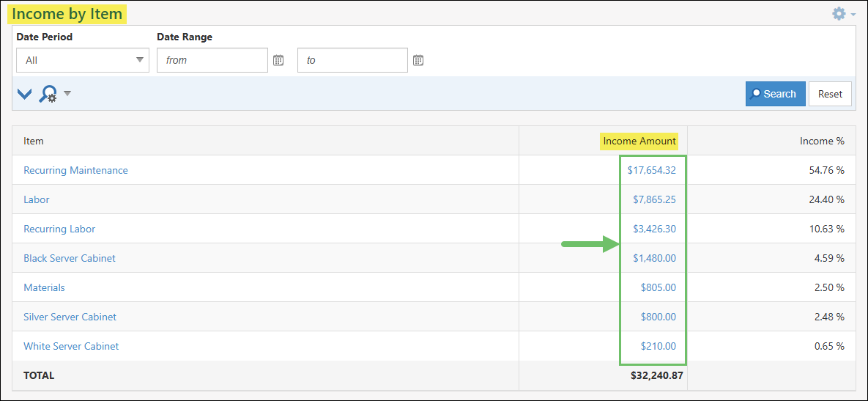
Task: Click the $800.00 income amount
Action: tap(659, 317)
